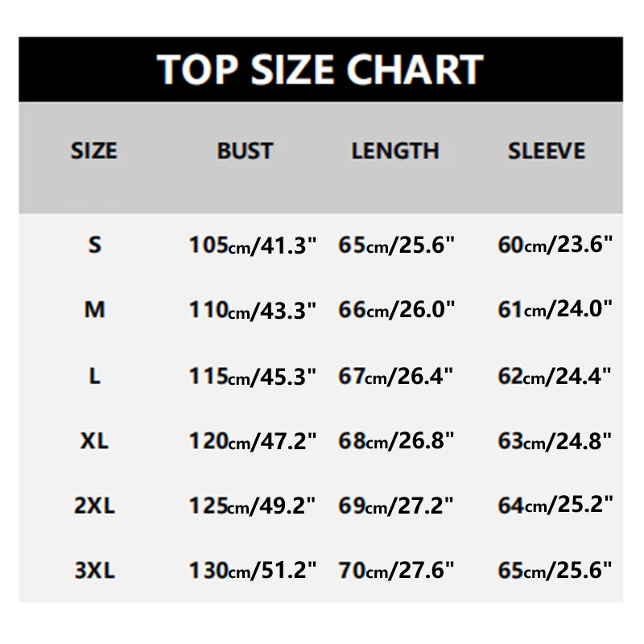644x644 pixels.
Task: Click the 130cm/51.2" bust measurement
Action: [253, 571]
